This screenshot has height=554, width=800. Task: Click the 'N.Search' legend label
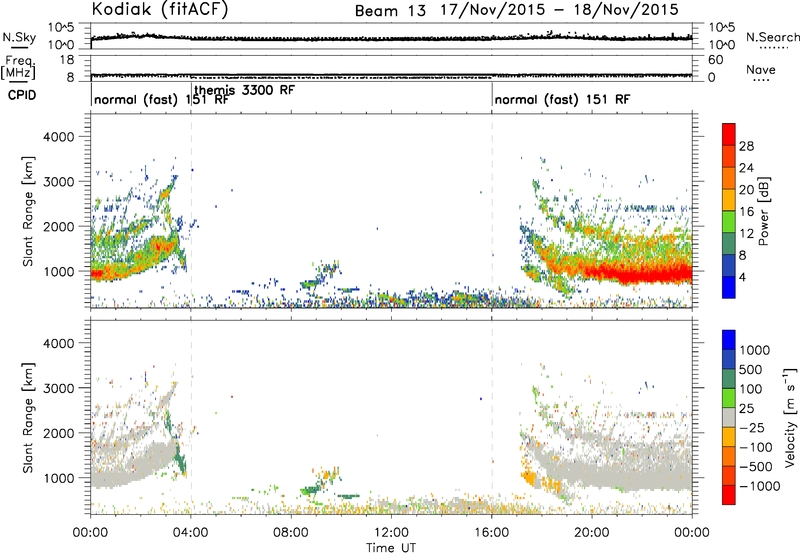(773, 37)
